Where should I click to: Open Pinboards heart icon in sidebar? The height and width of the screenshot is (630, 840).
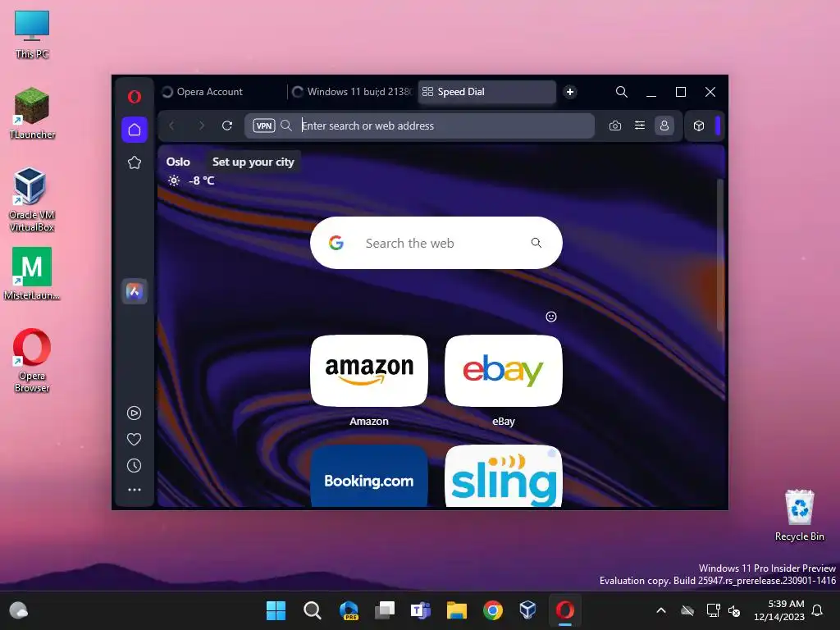[134, 440]
